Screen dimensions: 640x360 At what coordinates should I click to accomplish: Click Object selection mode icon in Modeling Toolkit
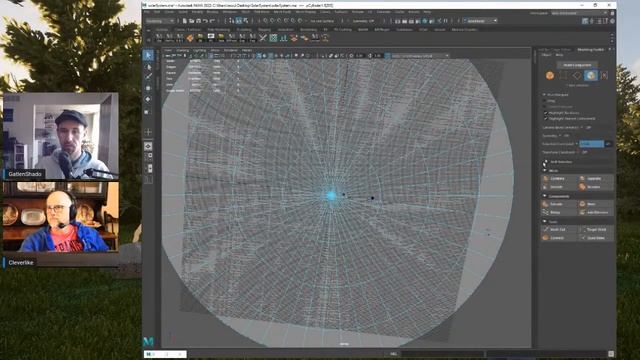550,76
